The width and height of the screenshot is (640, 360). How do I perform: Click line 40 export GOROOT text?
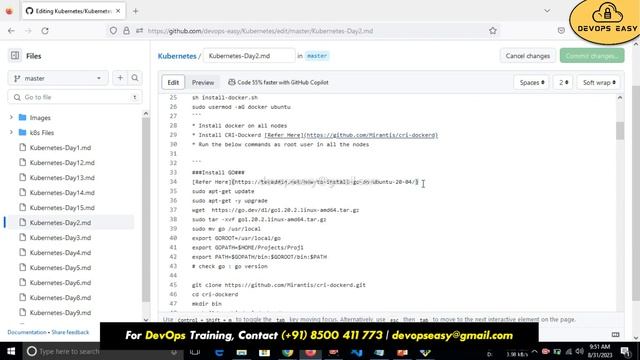pos(236,238)
